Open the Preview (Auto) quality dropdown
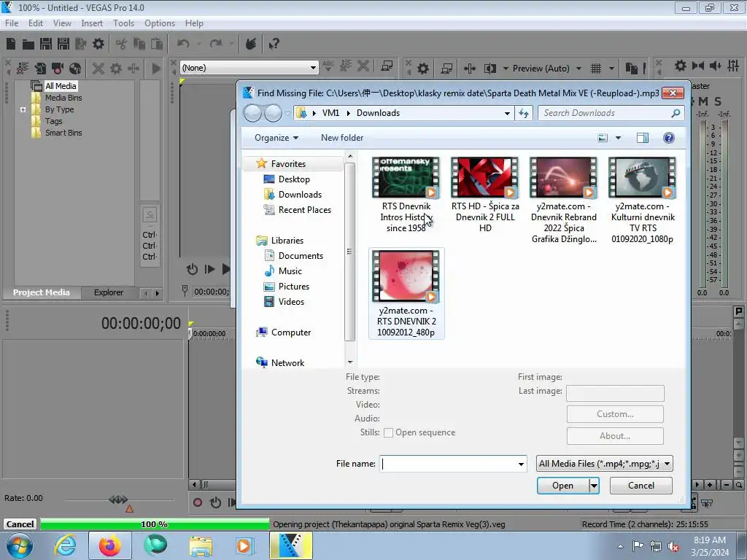This screenshot has width=747, height=560. pyautogui.click(x=578, y=69)
